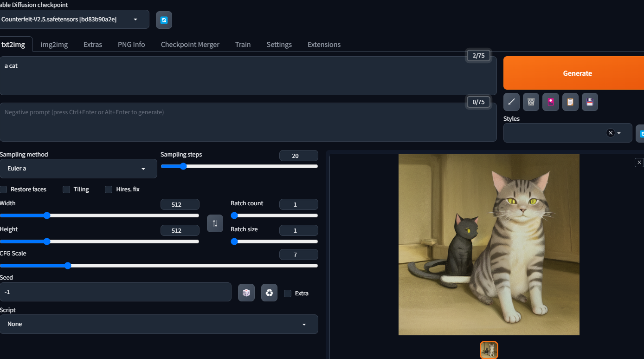Switch to the txt2img tab
The width and height of the screenshot is (644, 359).
coord(16,45)
